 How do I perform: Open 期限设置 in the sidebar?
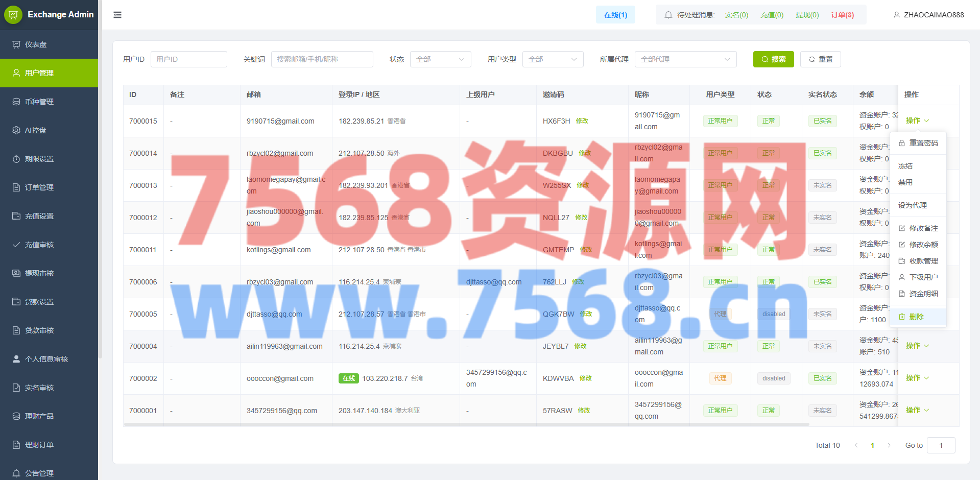39,159
